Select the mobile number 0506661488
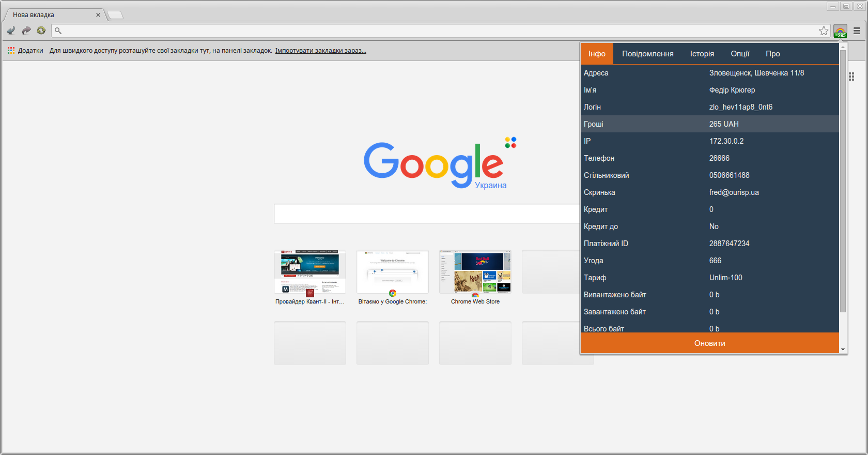 tap(729, 175)
